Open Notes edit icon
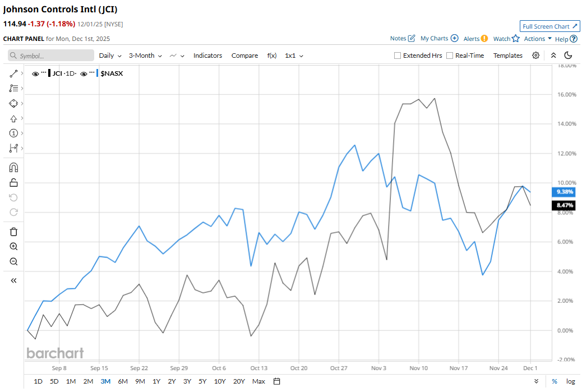582x392 pixels. 411,38
